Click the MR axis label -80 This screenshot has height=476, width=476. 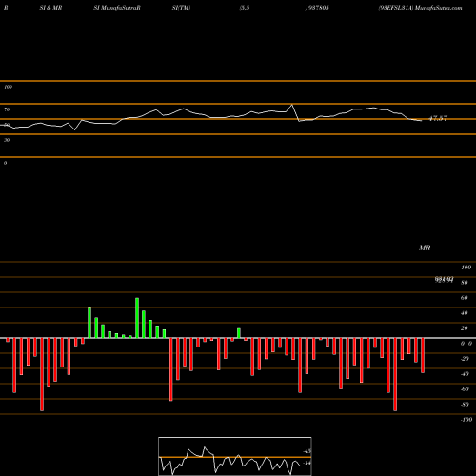pyautogui.click(x=465, y=405)
